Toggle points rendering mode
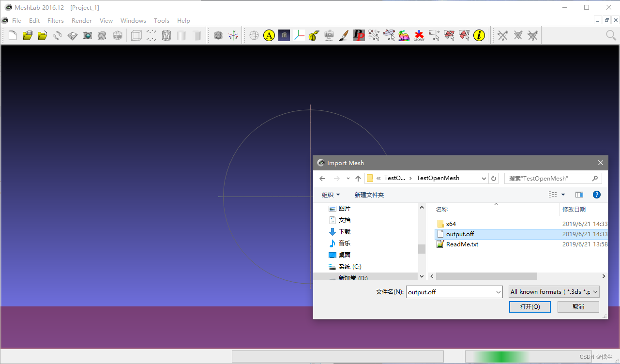This screenshot has height=364, width=620. (x=151, y=35)
